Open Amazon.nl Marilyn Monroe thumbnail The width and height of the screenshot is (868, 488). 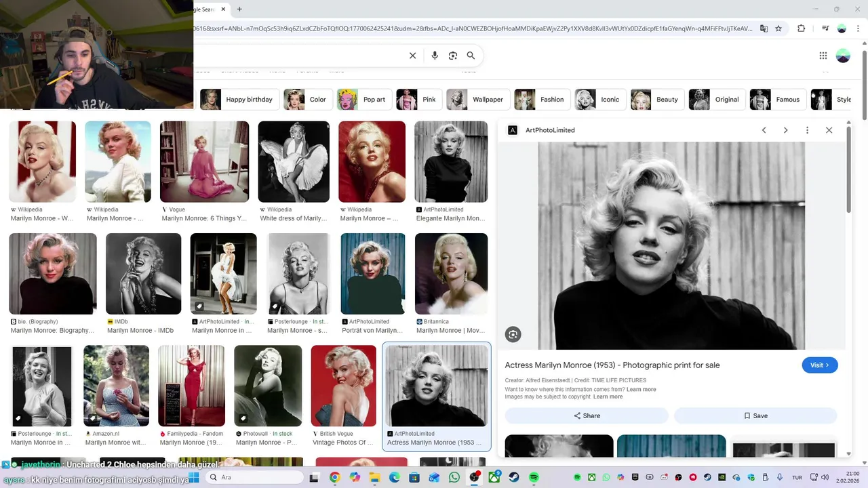pyautogui.click(x=116, y=386)
